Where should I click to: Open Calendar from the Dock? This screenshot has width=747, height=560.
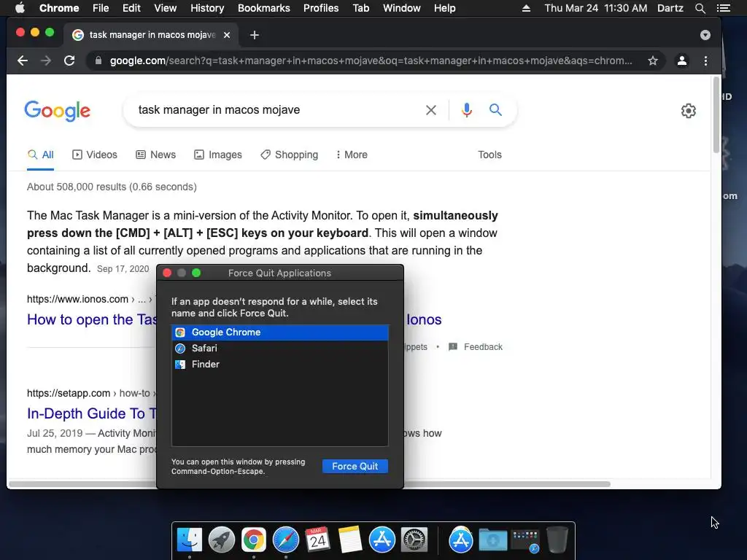point(318,540)
